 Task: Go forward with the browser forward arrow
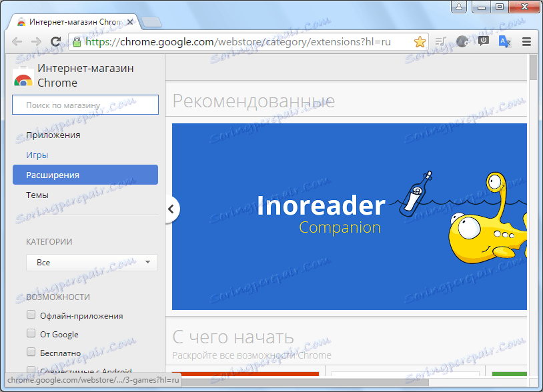point(36,42)
